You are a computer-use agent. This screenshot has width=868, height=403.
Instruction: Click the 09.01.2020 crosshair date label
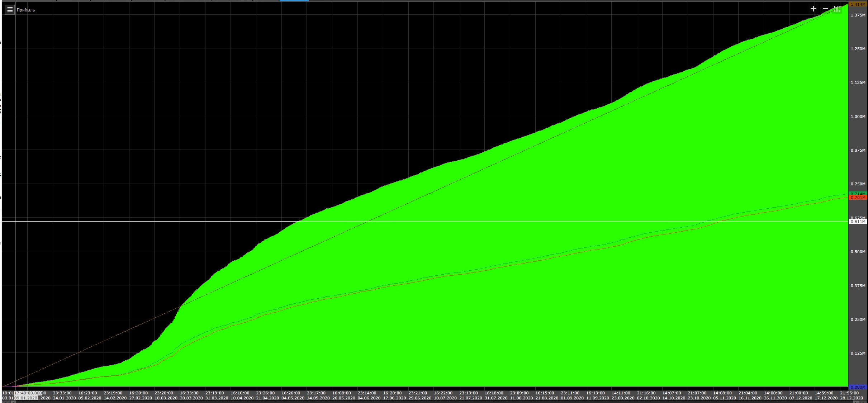coord(26,398)
